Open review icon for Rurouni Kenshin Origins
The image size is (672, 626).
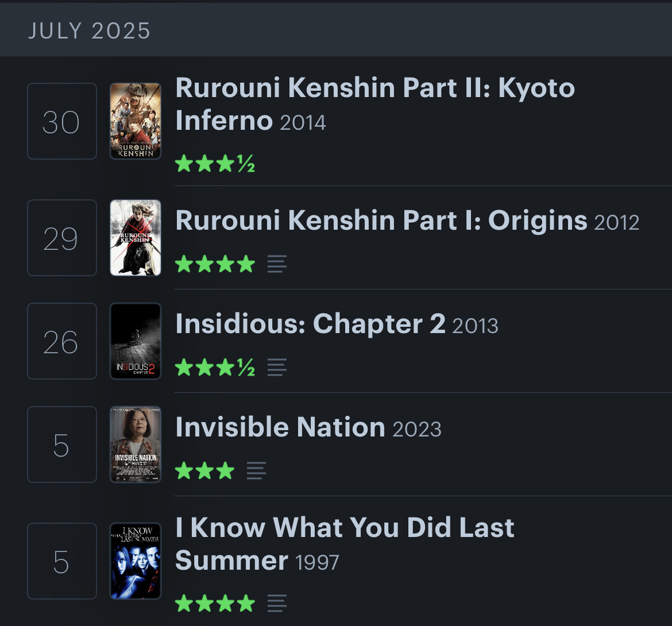(x=277, y=264)
